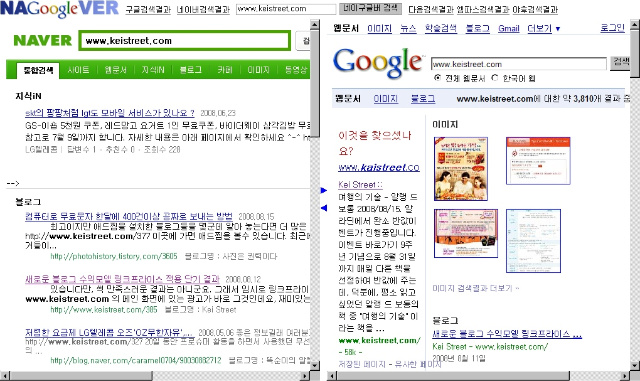Click the Naver search box
Viewport: 640px width, 381px height.
[x=184, y=41]
